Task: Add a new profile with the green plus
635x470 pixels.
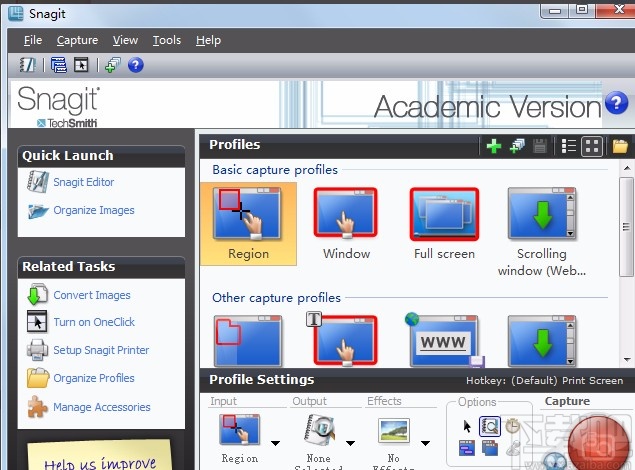Action: [x=494, y=146]
